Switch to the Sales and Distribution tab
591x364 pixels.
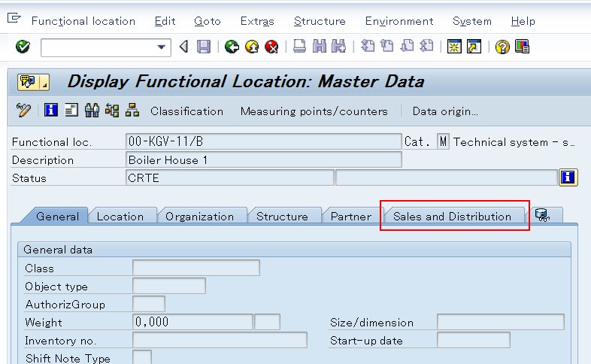tap(453, 217)
